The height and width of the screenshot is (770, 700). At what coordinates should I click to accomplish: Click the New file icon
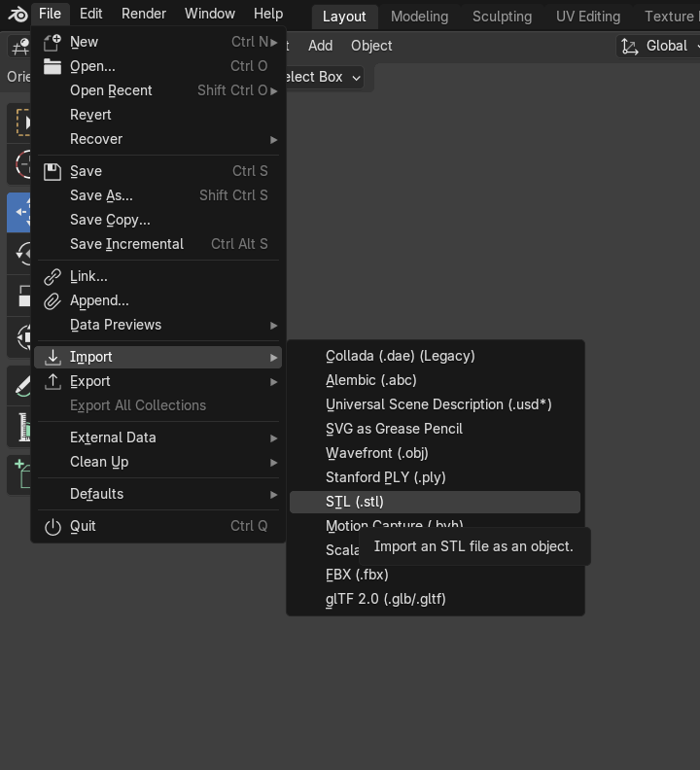[x=52, y=42]
